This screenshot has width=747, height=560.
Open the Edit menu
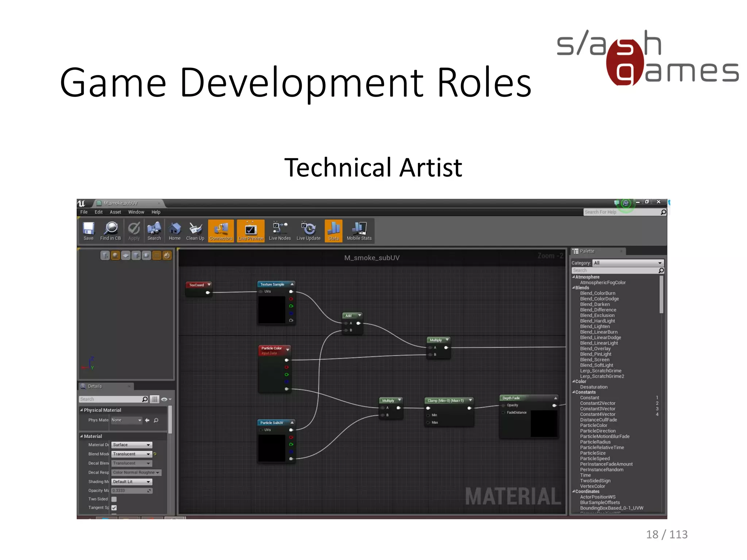coord(98,212)
